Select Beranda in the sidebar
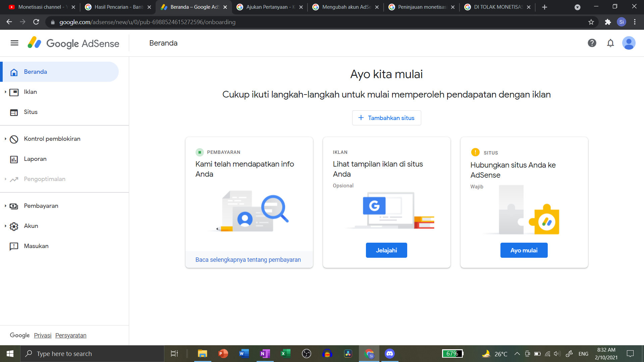The image size is (644, 362). click(x=35, y=72)
